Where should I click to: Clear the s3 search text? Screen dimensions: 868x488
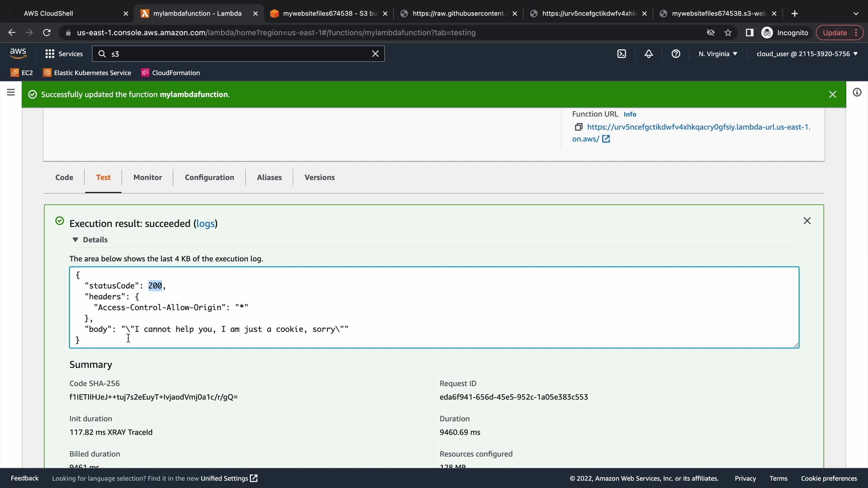pyautogui.click(x=375, y=54)
